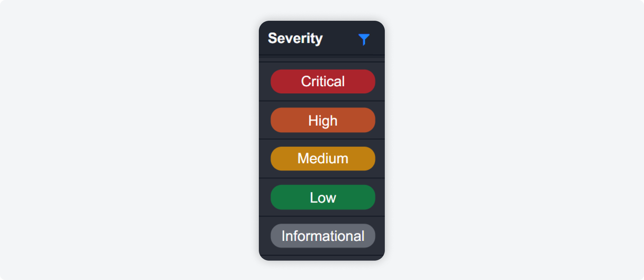Select the orange High severity badge
Viewport: 644px width, 280px height.
point(323,120)
